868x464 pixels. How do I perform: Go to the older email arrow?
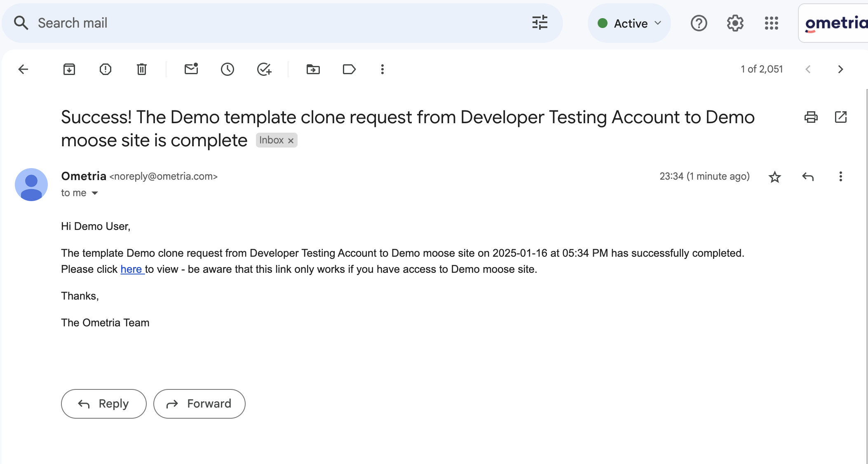(840, 69)
